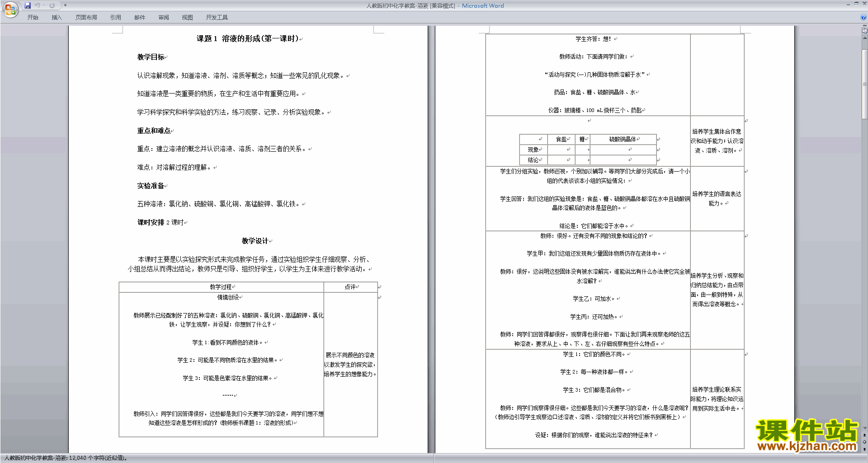Viewport: 868px width, 463px height.
Task: Click the line 学生2:可能是不同物质溶在水里的结果
Action: 227,360
